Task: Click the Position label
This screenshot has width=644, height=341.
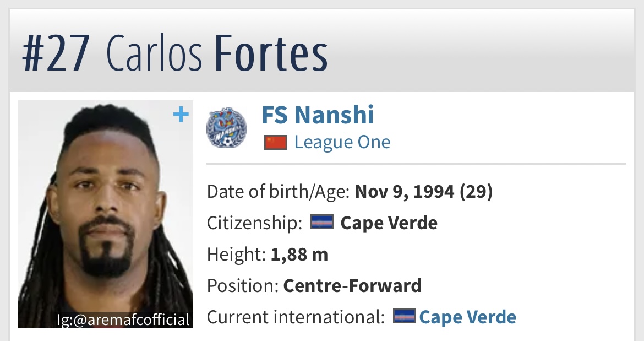Action: pos(242,285)
